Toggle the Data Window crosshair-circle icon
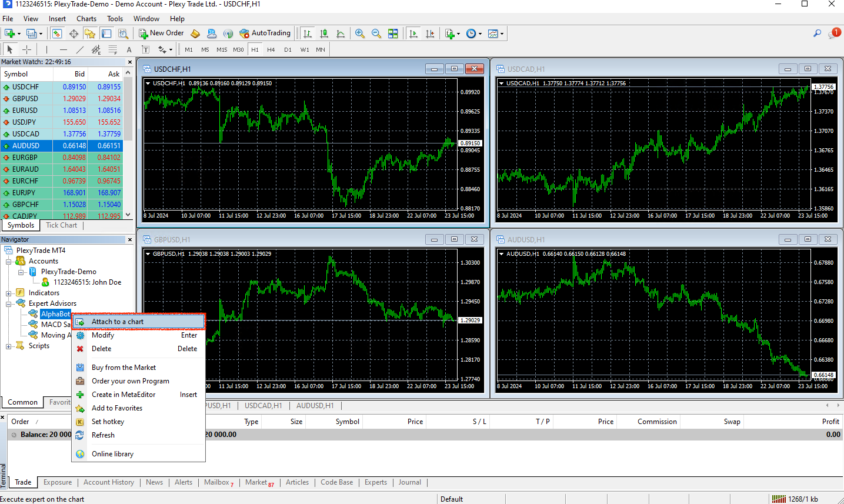 (74, 34)
